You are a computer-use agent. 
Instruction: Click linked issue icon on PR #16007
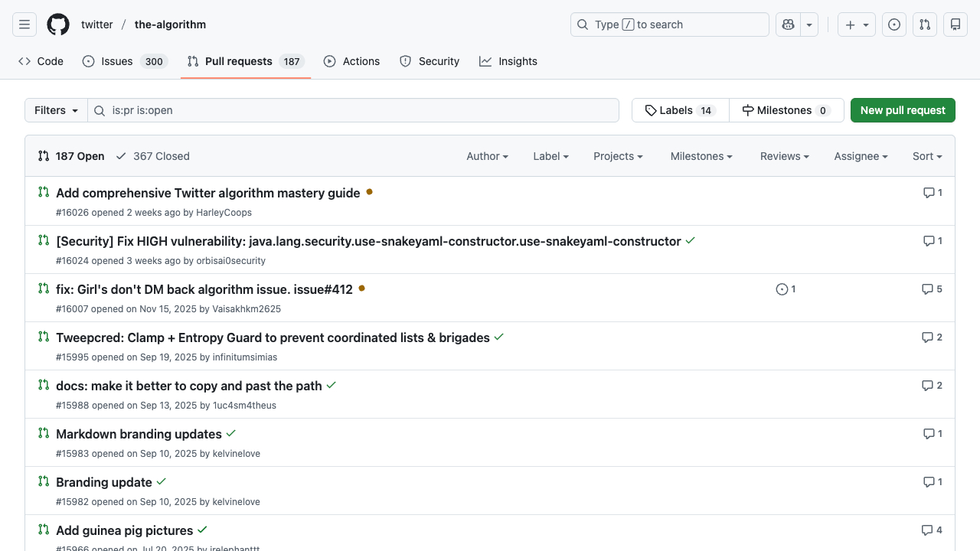click(786, 289)
